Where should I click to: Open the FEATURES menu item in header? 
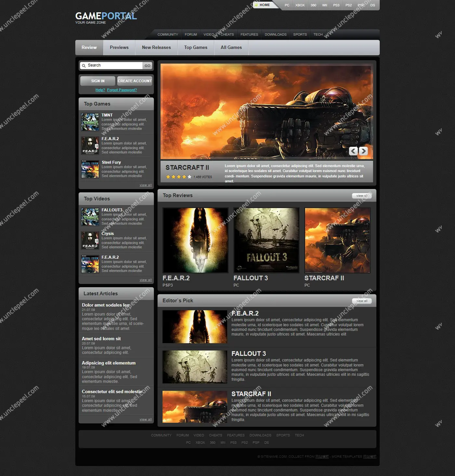(x=249, y=34)
